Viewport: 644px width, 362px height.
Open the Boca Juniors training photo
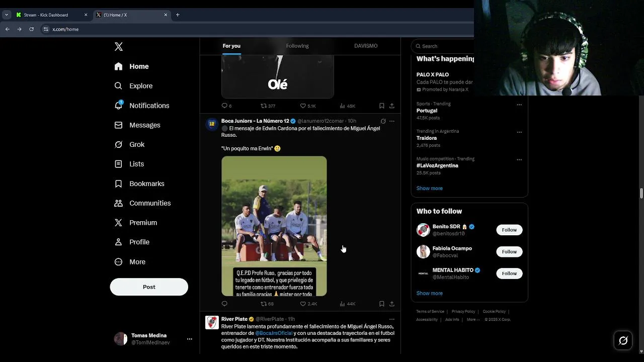[x=274, y=226]
